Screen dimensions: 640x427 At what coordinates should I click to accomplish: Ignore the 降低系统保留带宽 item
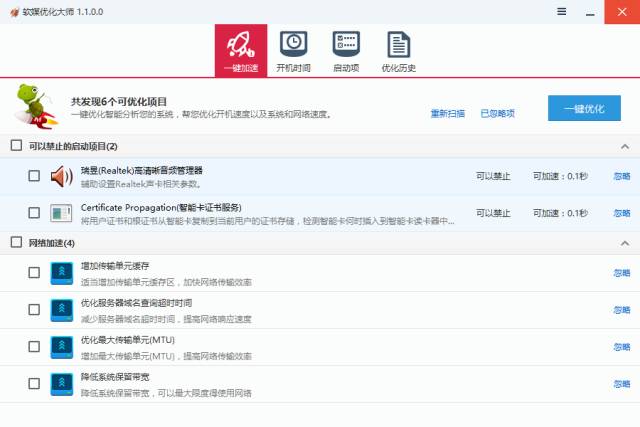coord(622,384)
